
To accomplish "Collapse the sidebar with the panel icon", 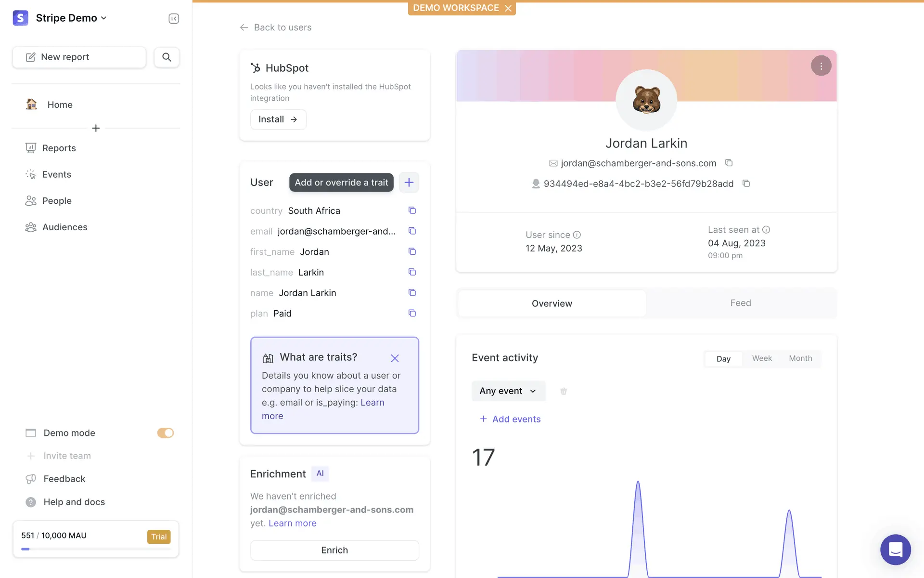I will click(x=174, y=18).
